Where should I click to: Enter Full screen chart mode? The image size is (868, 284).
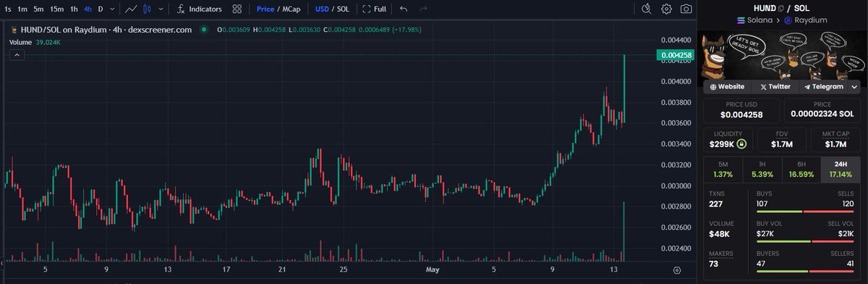point(374,9)
